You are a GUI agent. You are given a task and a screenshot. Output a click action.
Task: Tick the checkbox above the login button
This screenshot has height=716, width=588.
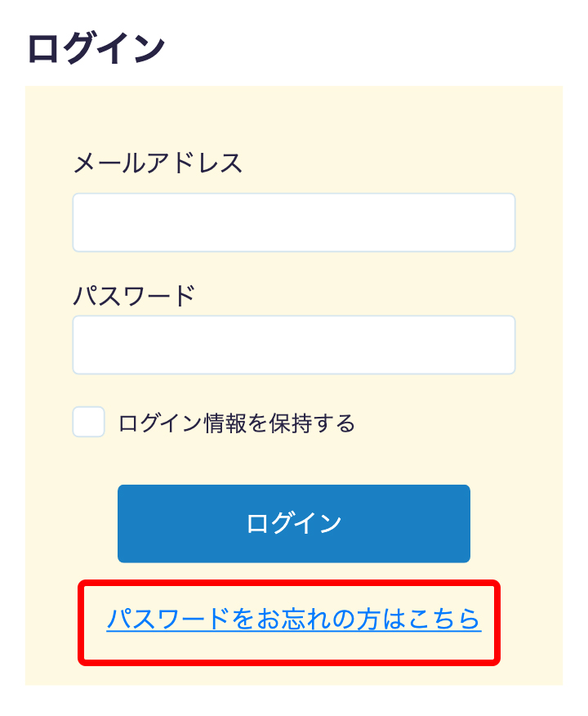[x=88, y=423]
